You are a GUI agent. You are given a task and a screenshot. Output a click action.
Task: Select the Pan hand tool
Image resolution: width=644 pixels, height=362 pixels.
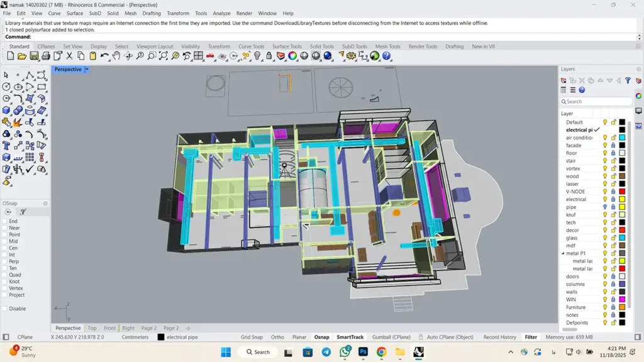click(x=116, y=56)
